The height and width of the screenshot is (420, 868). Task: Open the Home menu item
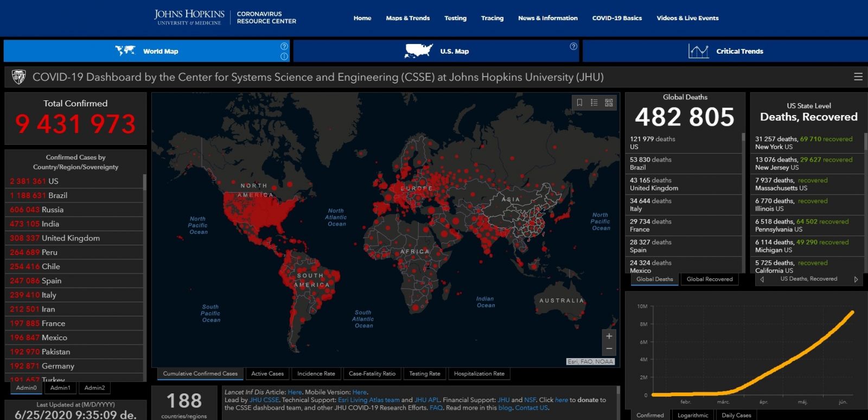point(362,18)
